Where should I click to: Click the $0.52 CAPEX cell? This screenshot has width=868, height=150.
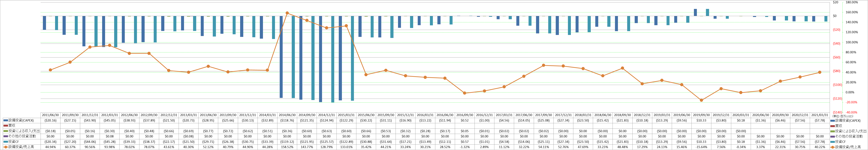pos(465,120)
